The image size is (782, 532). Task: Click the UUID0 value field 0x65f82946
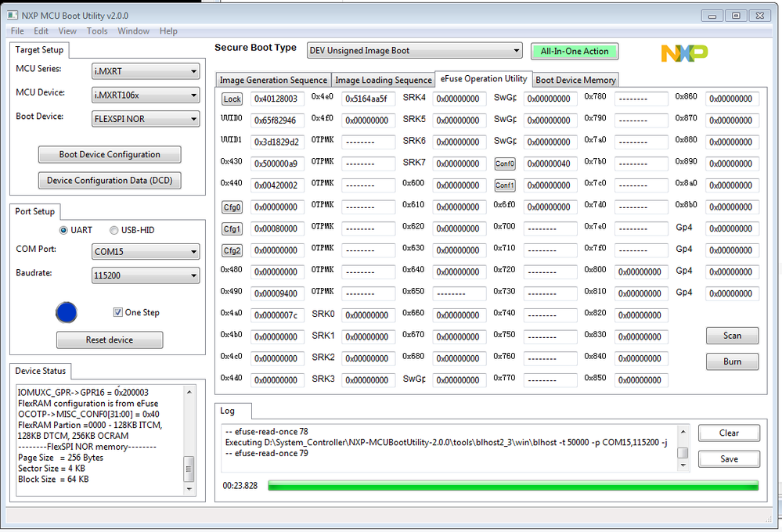(x=277, y=120)
